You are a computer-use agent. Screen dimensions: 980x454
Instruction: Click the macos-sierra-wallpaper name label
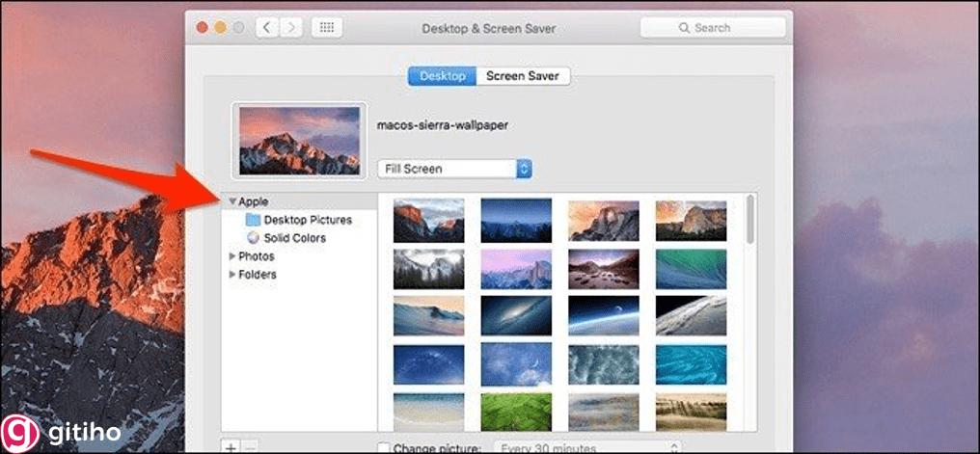(443, 125)
